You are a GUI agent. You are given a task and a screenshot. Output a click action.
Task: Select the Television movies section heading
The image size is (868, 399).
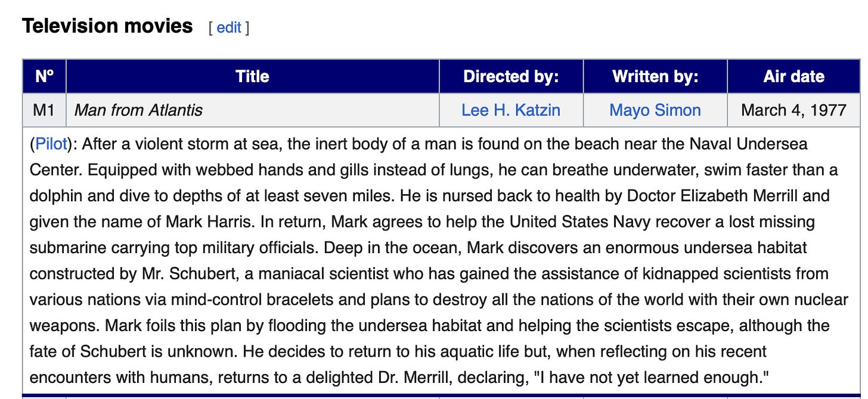107,26
